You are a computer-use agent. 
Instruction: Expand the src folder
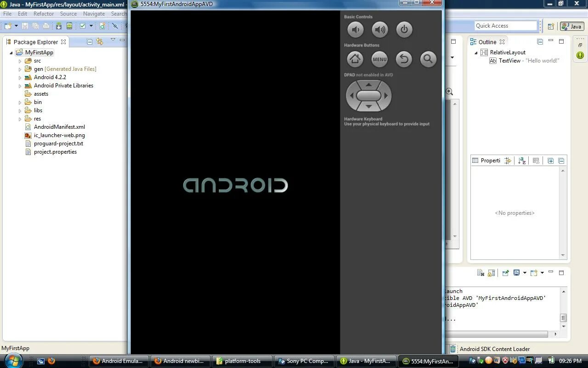pyautogui.click(x=20, y=61)
